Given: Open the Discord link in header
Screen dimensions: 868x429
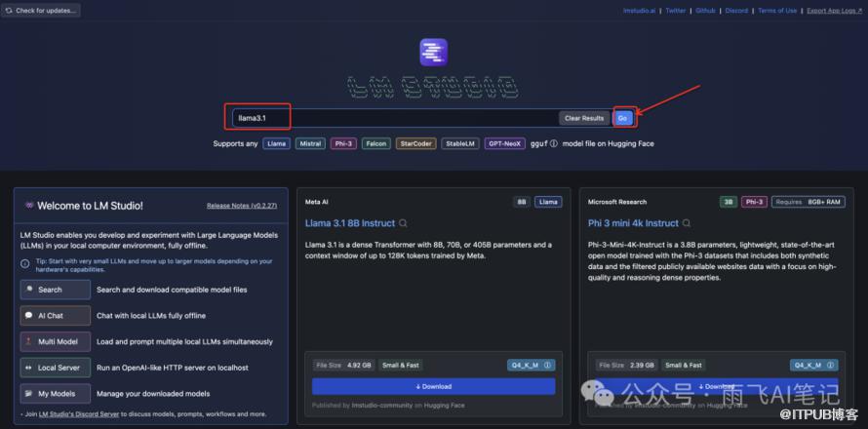Looking at the screenshot, I should tap(736, 11).
